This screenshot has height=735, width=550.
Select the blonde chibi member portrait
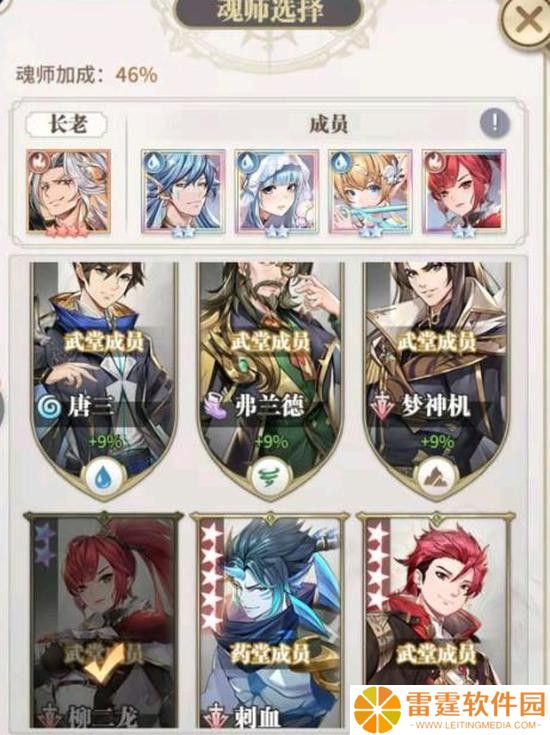[370, 192]
